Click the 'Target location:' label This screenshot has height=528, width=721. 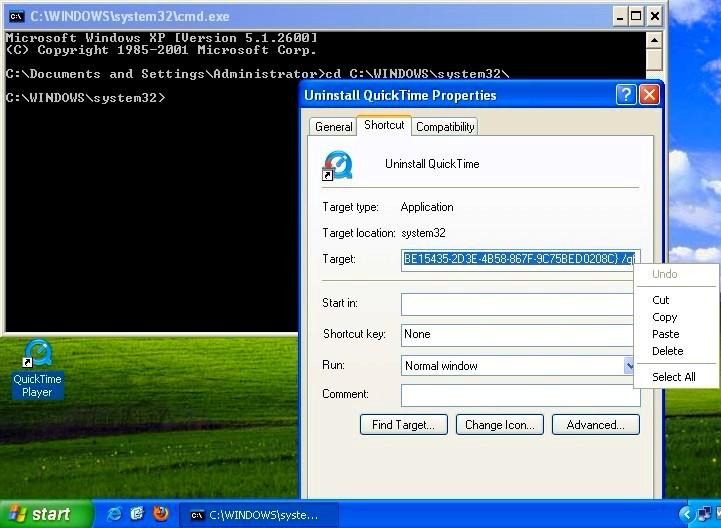pos(359,233)
